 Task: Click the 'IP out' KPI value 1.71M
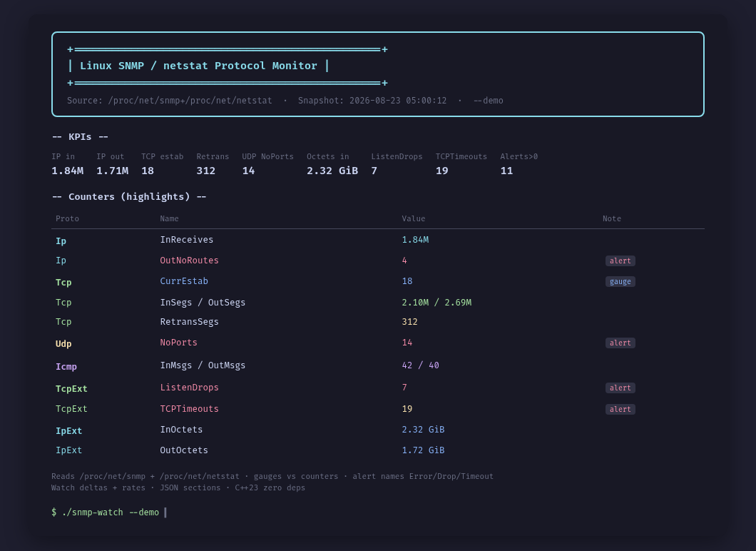113,171
